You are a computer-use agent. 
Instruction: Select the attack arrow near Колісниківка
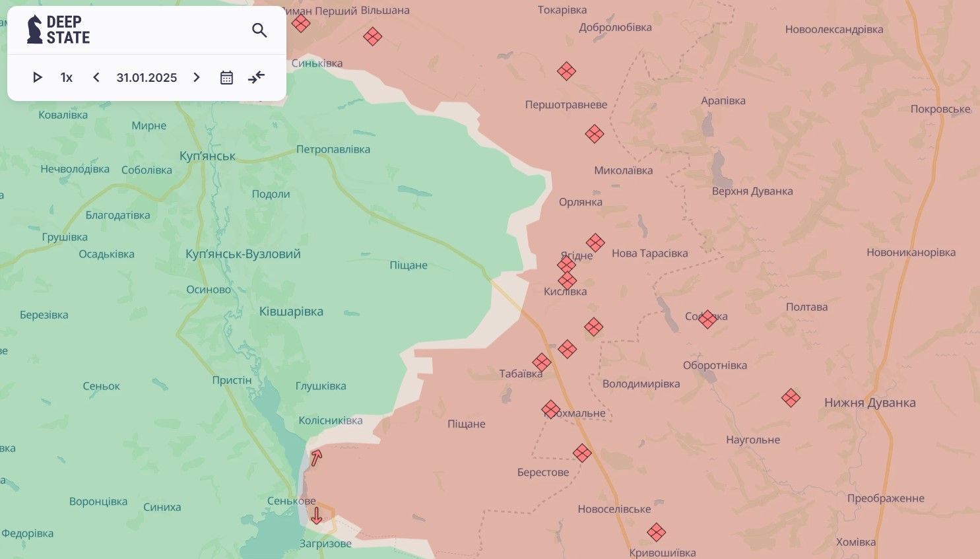317,457
